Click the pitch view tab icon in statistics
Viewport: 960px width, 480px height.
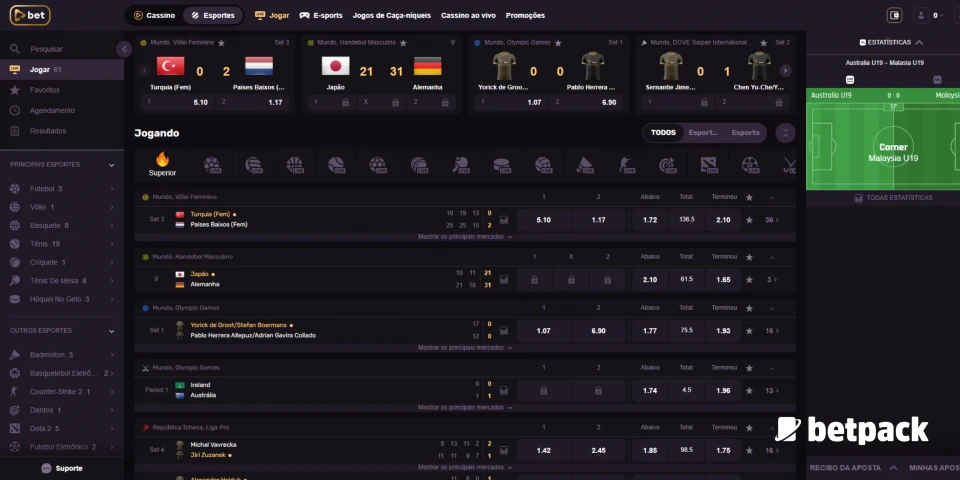850,80
